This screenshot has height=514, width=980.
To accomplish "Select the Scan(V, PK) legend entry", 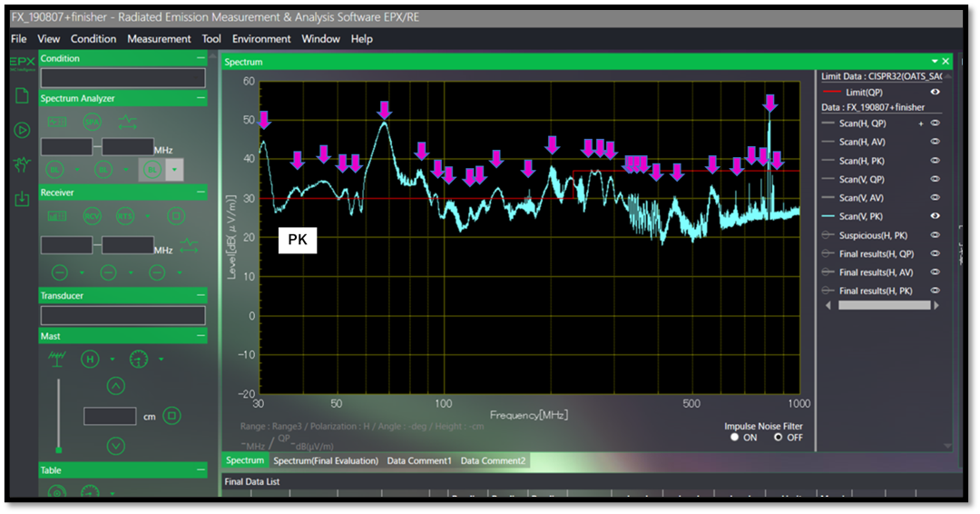I will 861,216.
